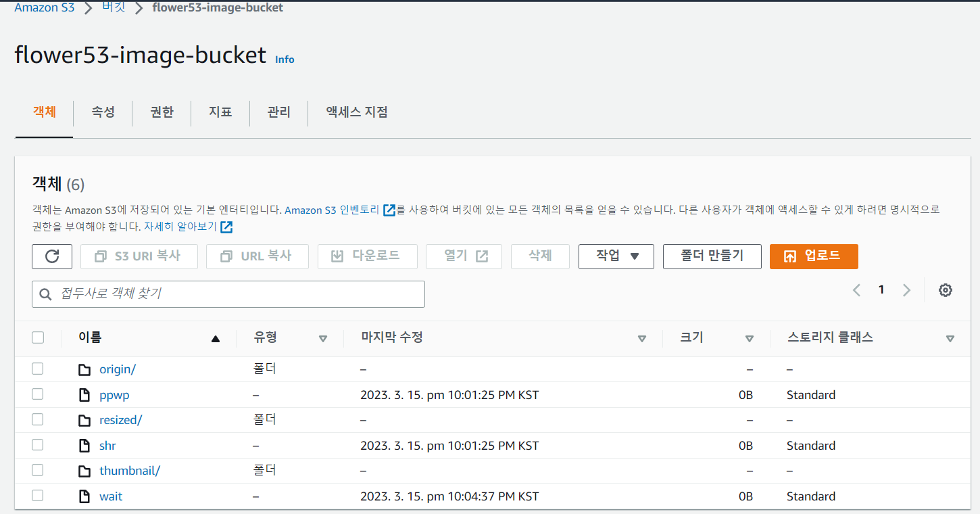This screenshot has width=980, height=514.
Task: Open Amazon S3 breadcrumb link
Action: (x=45, y=8)
